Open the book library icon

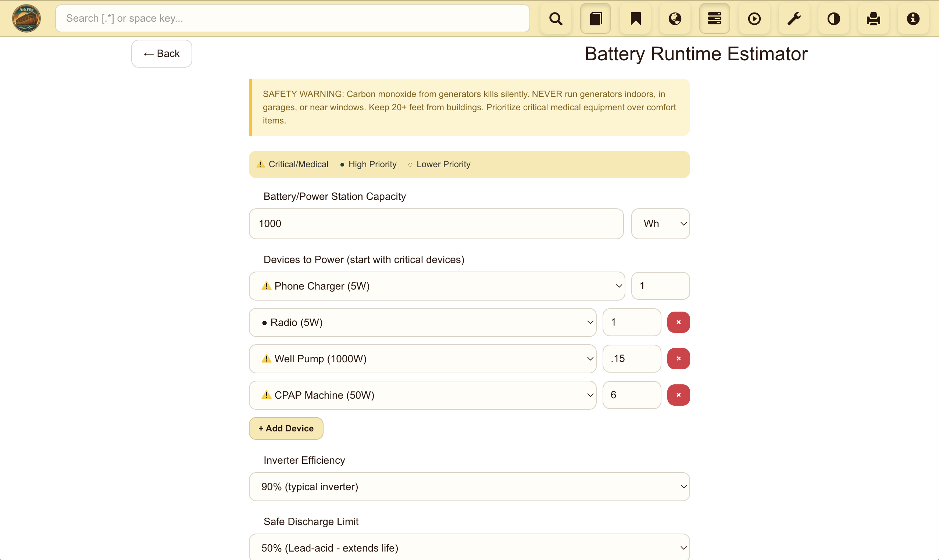pos(595,18)
